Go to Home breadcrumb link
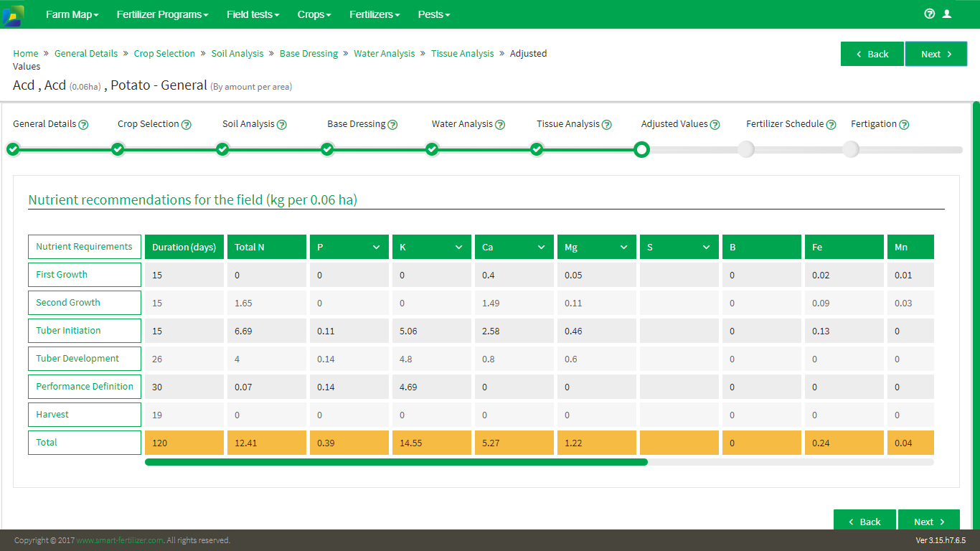The image size is (980, 551). pos(26,54)
